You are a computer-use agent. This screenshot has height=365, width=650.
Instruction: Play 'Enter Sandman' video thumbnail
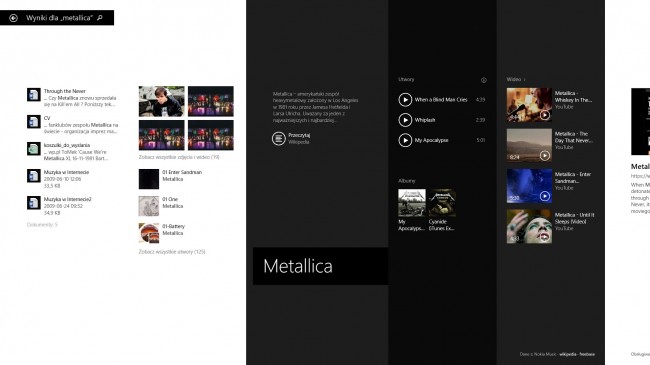[529, 185]
